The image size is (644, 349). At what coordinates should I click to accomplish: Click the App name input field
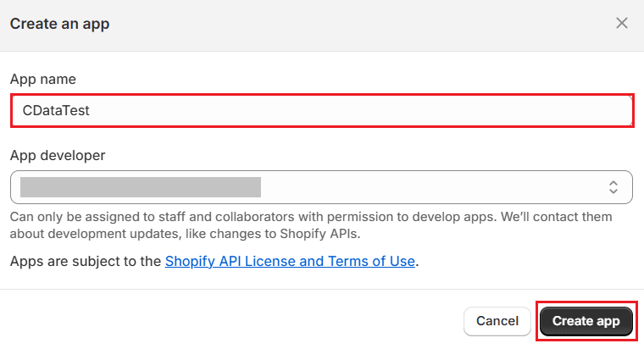click(322, 110)
